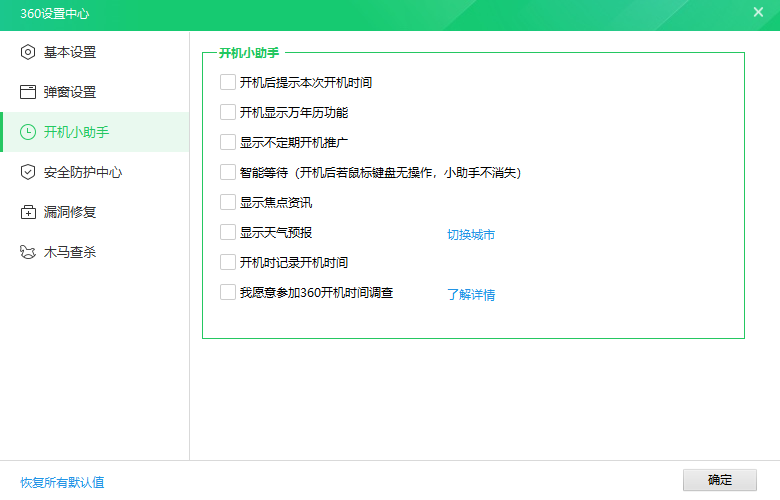This screenshot has width=780, height=500.
Task: Confirm with the 确定 button
Action: click(719, 480)
